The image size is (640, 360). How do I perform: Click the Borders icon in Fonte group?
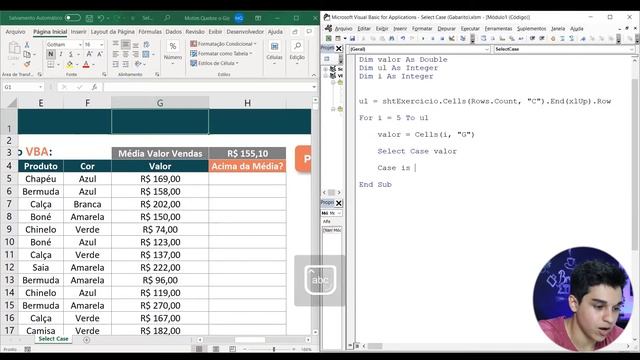point(50,64)
